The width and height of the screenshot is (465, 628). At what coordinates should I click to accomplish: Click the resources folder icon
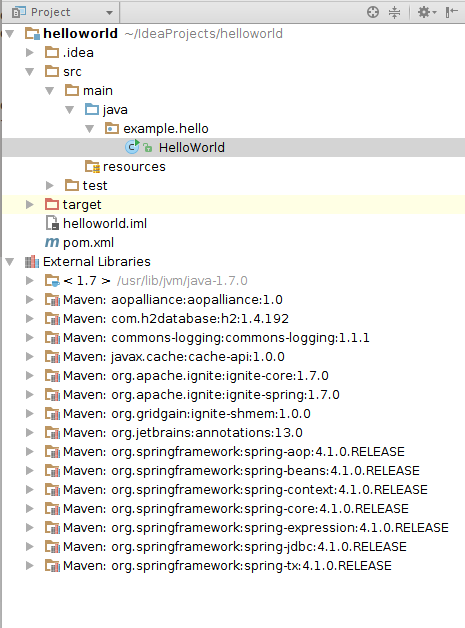click(92, 167)
